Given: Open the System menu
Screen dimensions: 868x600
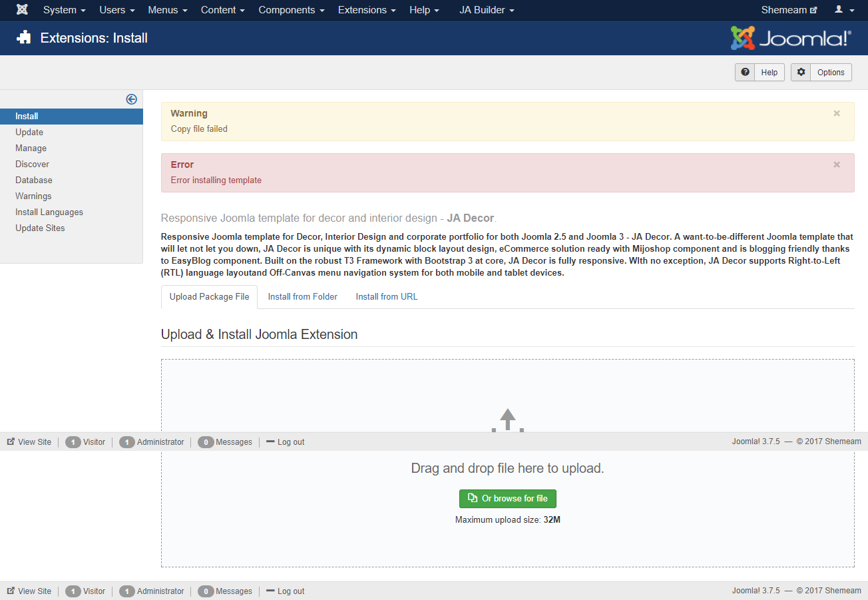Looking at the screenshot, I should [x=65, y=10].
